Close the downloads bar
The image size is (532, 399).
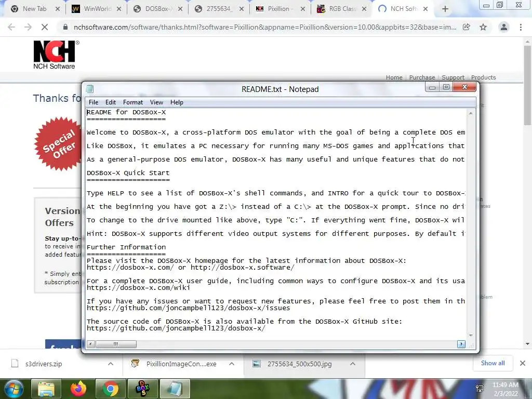tap(523, 363)
